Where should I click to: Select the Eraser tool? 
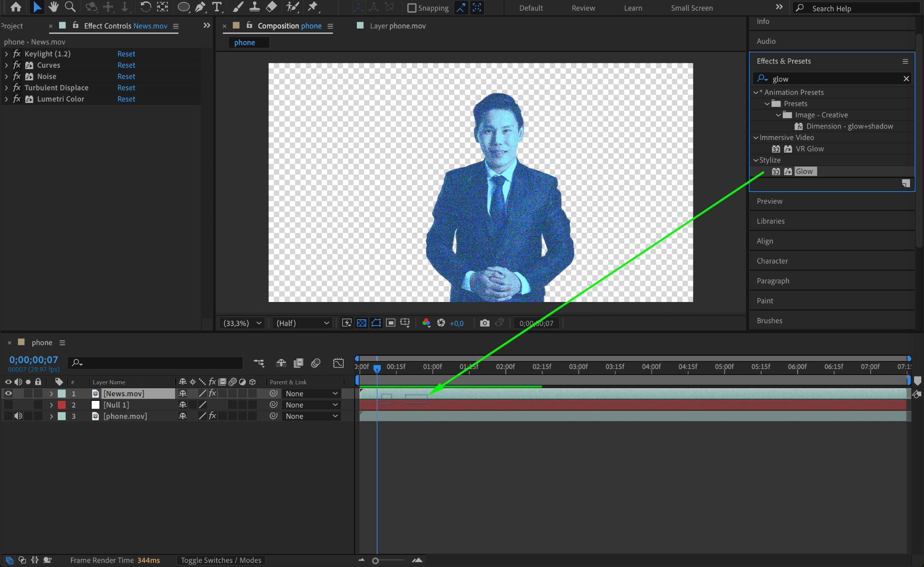click(x=271, y=7)
